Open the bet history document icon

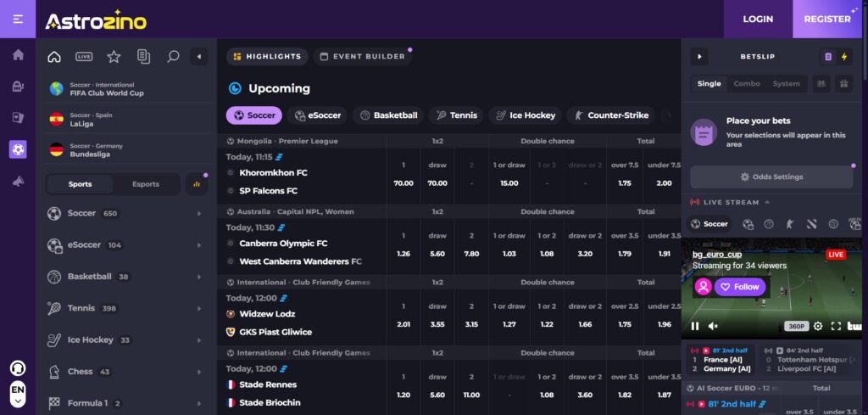click(x=143, y=57)
